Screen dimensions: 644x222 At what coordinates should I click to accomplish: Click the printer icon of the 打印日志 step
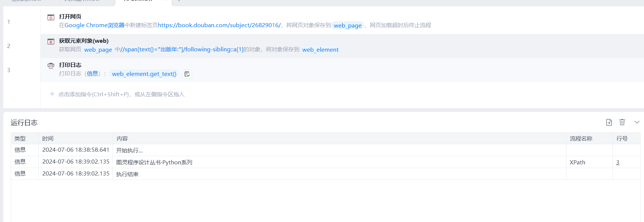click(x=51, y=66)
